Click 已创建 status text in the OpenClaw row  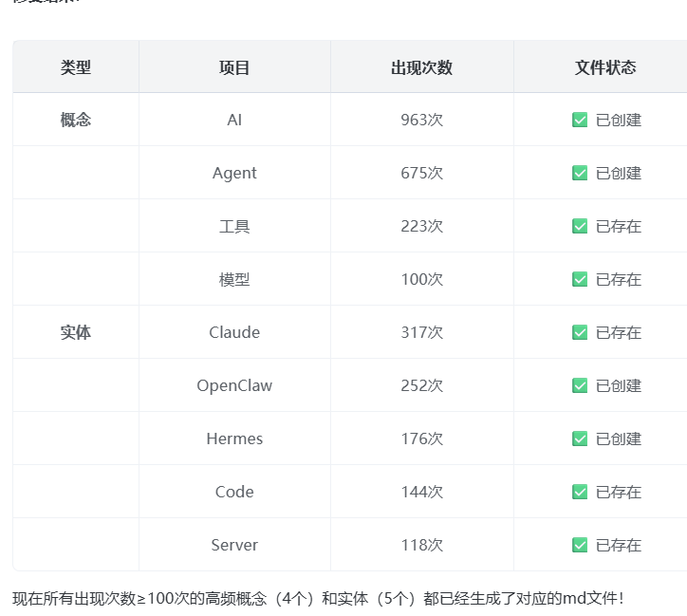[x=619, y=385]
